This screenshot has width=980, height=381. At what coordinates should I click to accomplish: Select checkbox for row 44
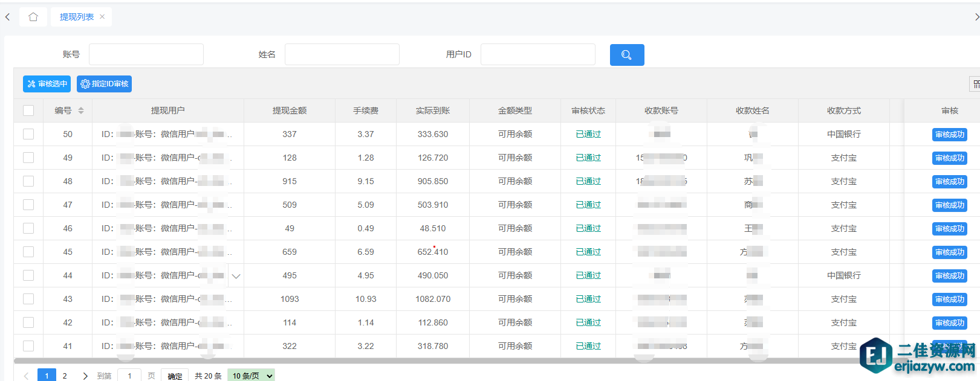click(x=28, y=275)
